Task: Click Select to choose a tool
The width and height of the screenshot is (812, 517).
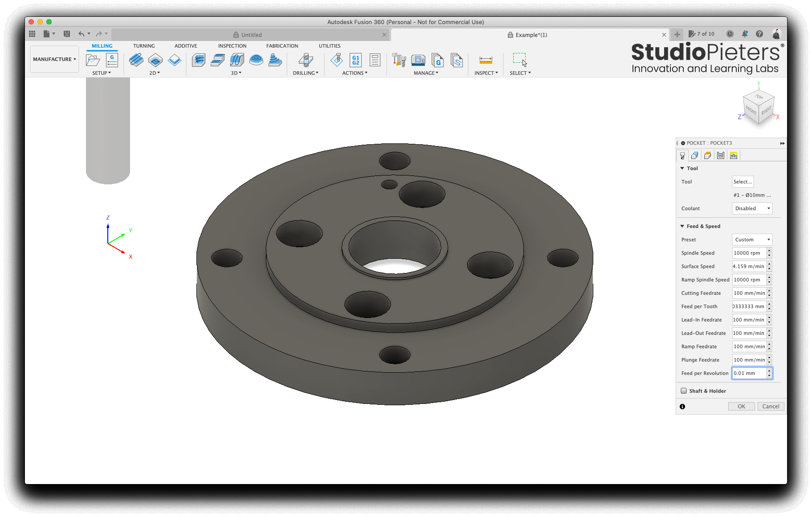Action: (x=743, y=182)
